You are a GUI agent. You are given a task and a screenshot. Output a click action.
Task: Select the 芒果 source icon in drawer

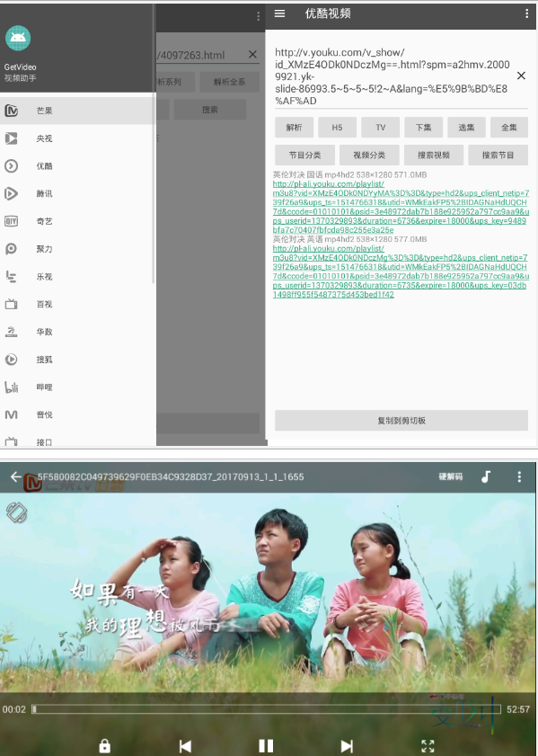coord(11,111)
